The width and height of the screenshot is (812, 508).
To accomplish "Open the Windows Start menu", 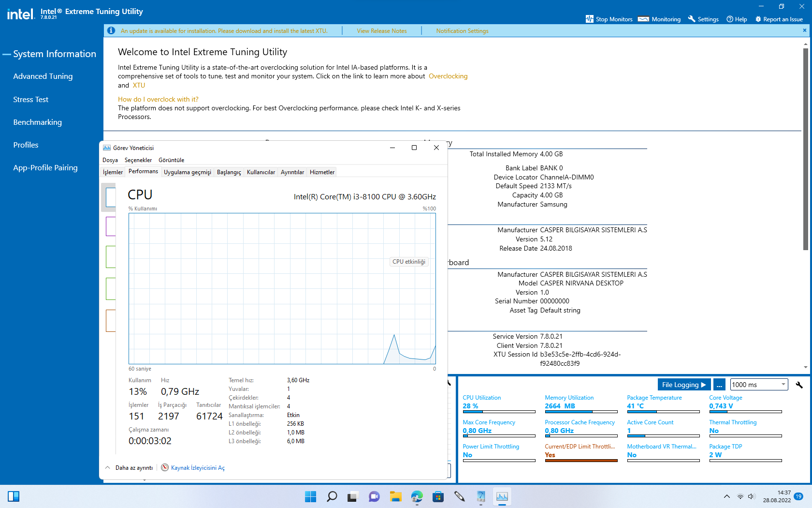I will pyautogui.click(x=310, y=496).
